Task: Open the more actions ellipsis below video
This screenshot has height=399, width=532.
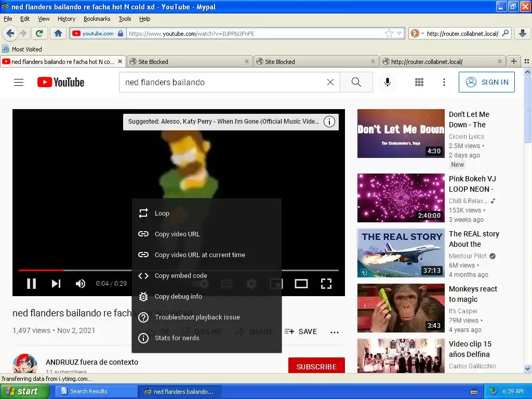Action: click(335, 332)
